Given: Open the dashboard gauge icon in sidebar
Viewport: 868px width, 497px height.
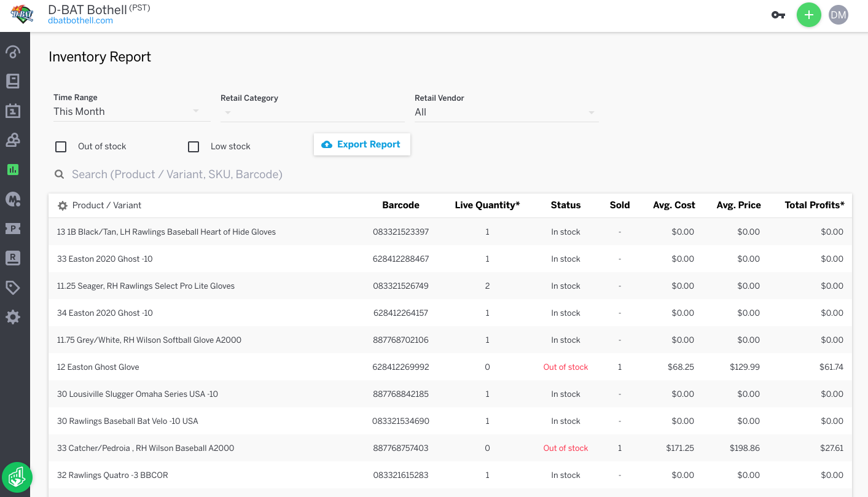Looking at the screenshot, I should [13, 52].
